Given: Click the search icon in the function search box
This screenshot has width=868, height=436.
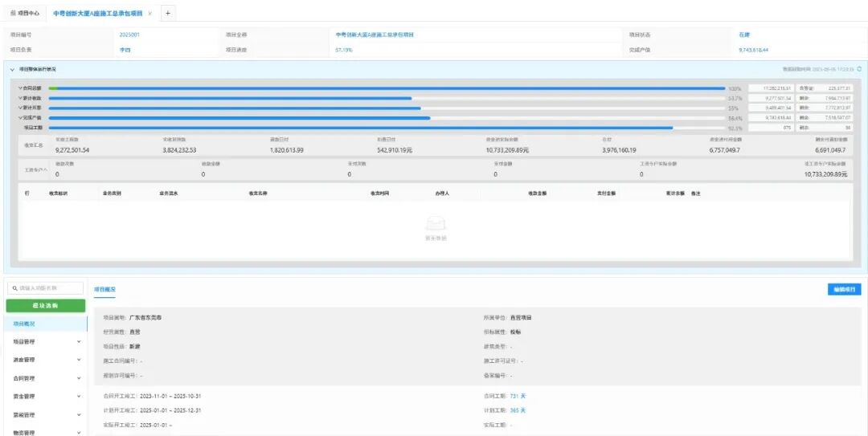Looking at the screenshot, I should pyautogui.click(x=14, y=287).
